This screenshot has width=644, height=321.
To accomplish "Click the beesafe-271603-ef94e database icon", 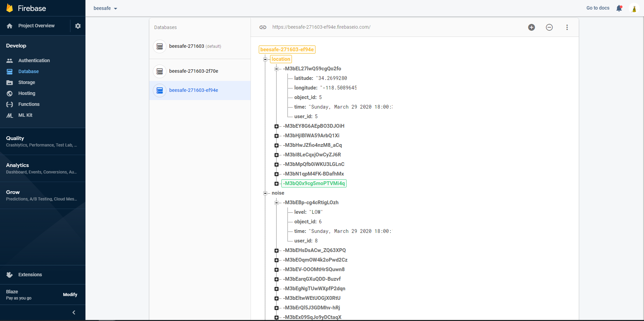I will 160,90.
